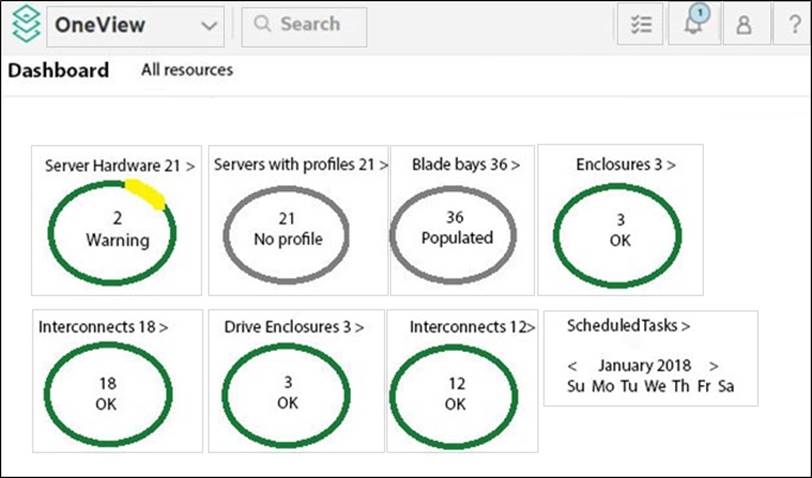The height and width of the screenshot is (478, 812).
Task: Advance to next month in calendar
Action: tap(713, 366)
